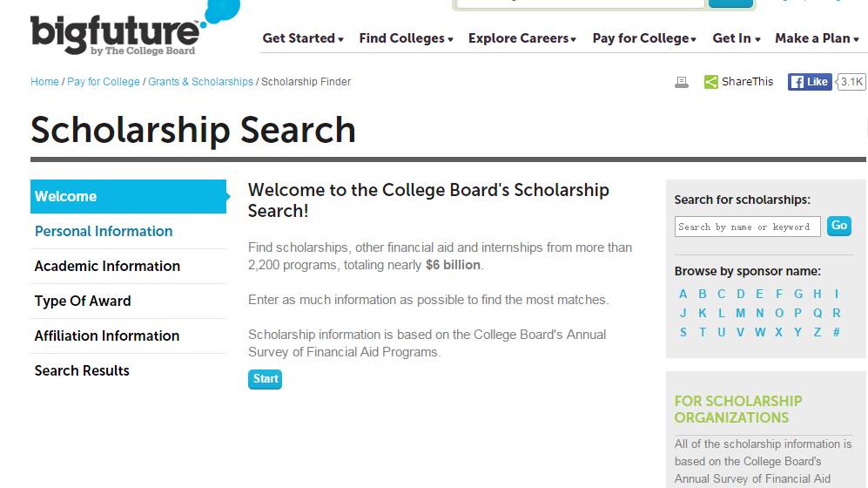
Task: Expand the Get Started dropdown menu
Action: point(303,38)
